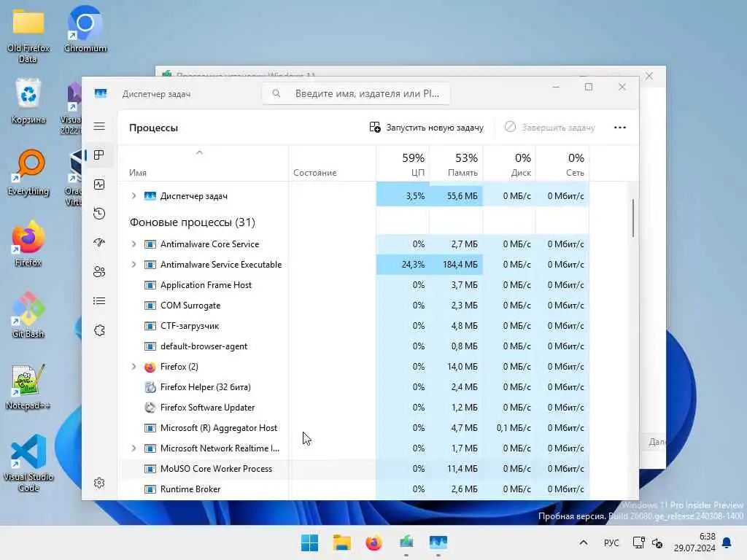Click the 0,1 МБ/с disk cell
Viewport: 747px width, 560px height.
[x=509, y=427]
